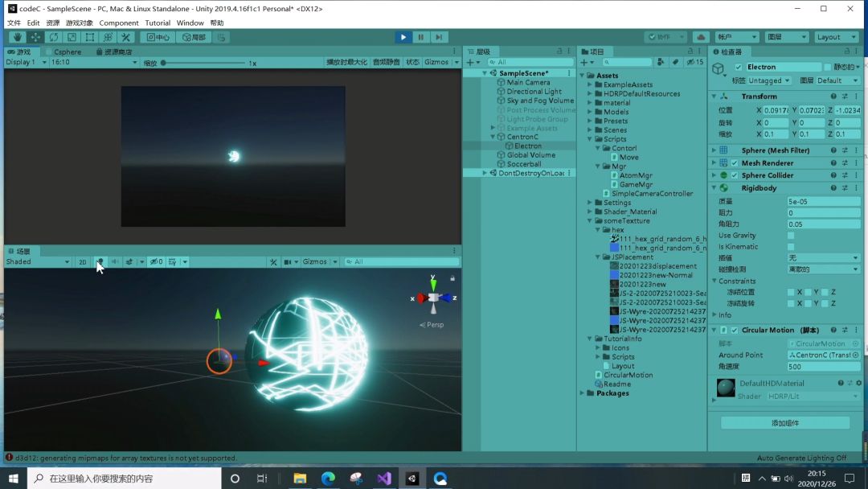Switch to the Csphere tab
The image size is (868, 489).
[x=67, y=51]
